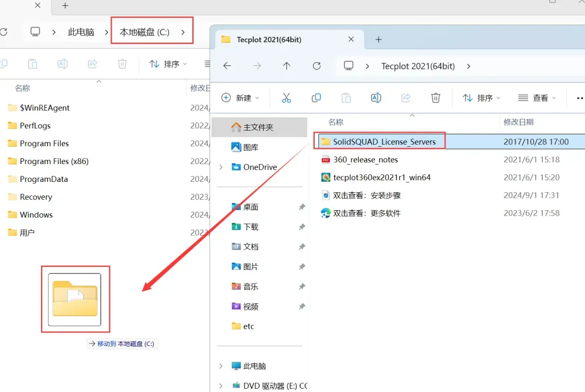Screen dimensions: 585x392
Task: Close the Tecplot 2021(64bit) tab
Action: (x=351, y=39)
